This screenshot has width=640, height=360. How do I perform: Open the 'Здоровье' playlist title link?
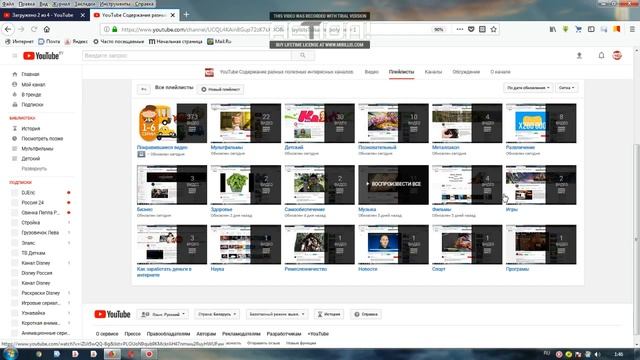click(222, 209)
